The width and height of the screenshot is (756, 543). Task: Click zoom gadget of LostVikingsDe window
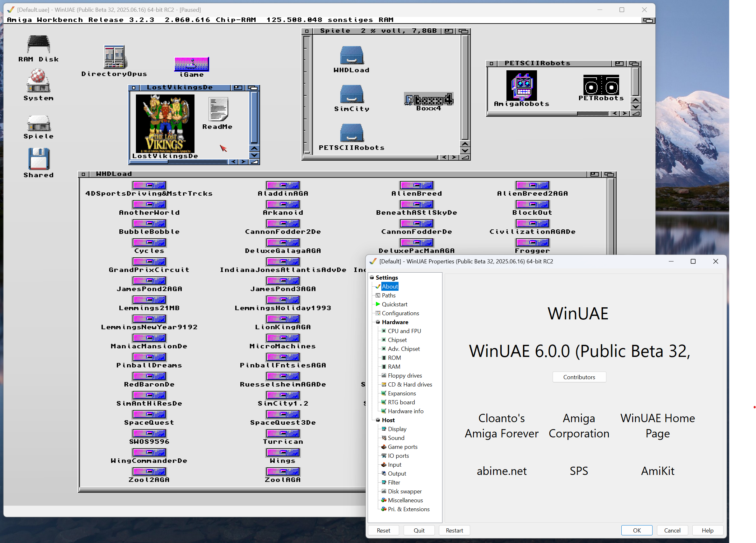[x=238, y=87]
